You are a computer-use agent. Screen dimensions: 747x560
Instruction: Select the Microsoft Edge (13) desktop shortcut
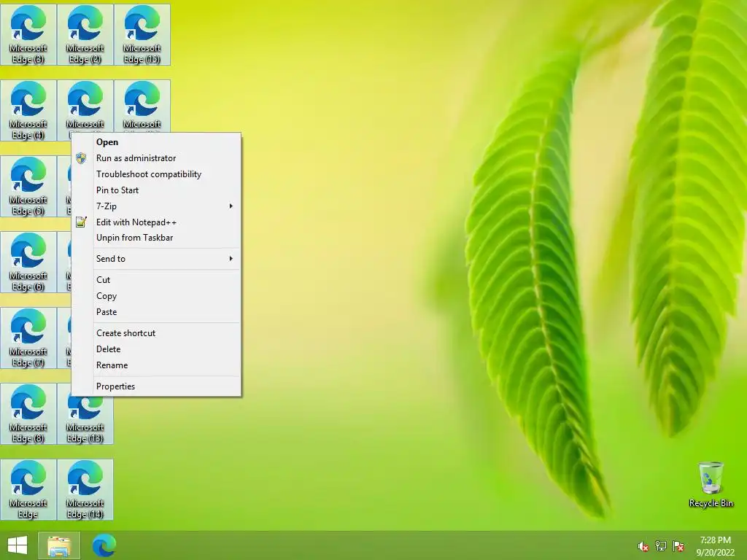click(85, 421)
